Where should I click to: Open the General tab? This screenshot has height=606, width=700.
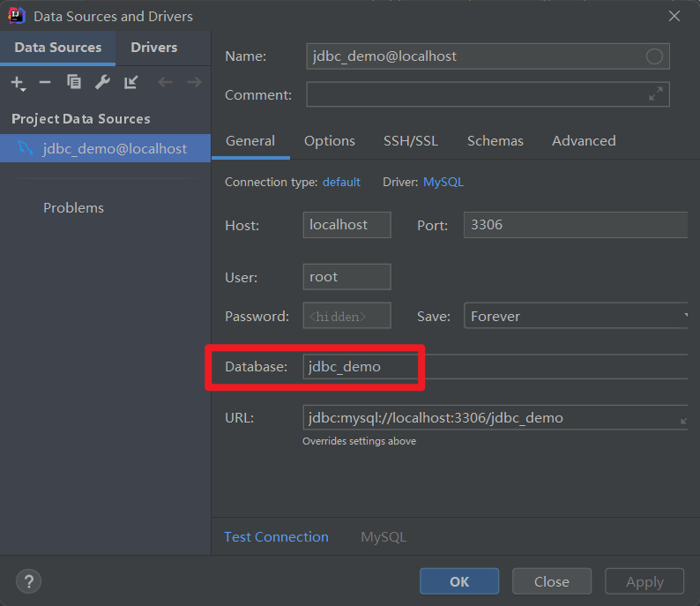point(250,141)
